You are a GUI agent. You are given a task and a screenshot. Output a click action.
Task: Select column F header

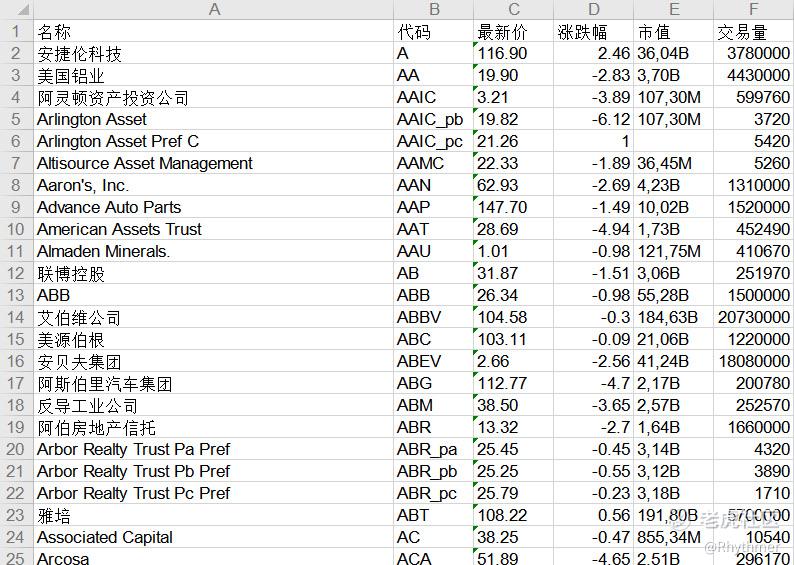coord(753,10)
